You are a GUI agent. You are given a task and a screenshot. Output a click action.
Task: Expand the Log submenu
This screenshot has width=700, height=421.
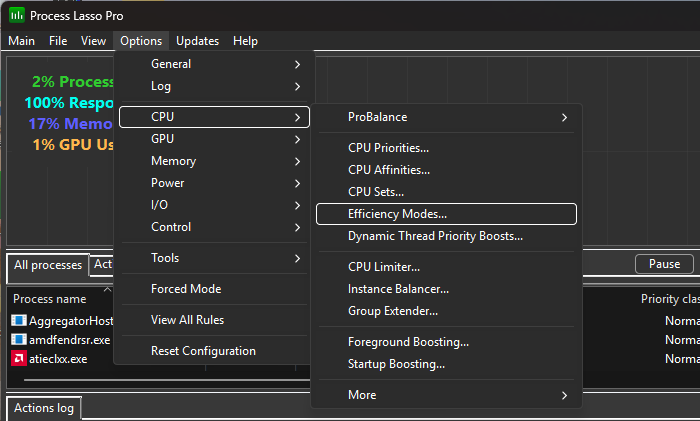(214, 86)
